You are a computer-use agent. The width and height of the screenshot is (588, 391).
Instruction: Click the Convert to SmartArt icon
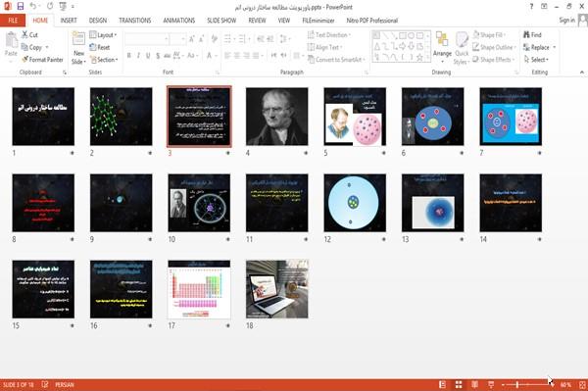click(x=311, y=59)
